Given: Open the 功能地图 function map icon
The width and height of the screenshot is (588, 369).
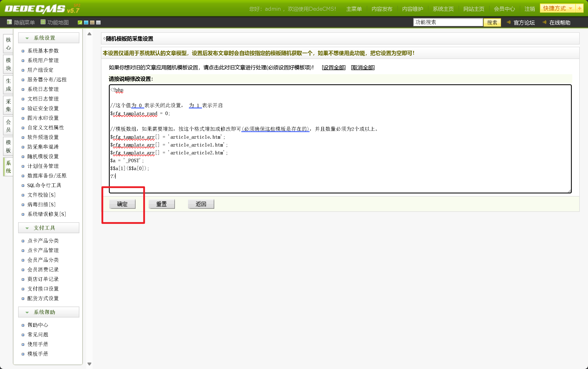Looking at the screenshot, I should 43,22.
